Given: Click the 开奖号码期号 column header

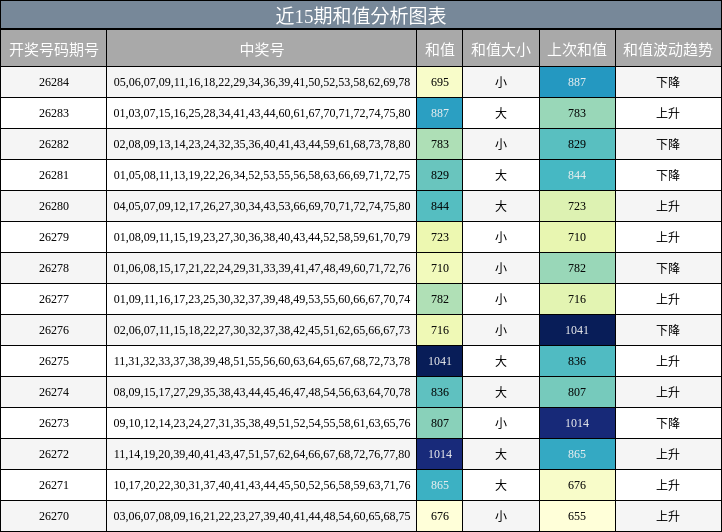Looking at the screenshot, I should [x=53, y=49].
